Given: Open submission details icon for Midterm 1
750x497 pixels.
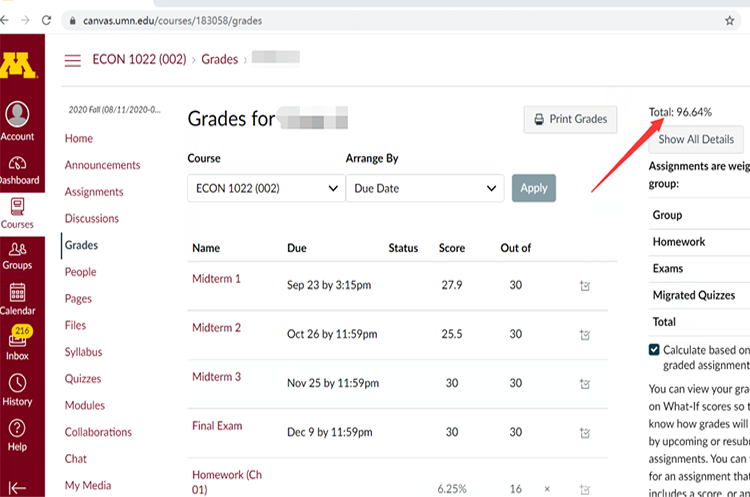Looking at the screenshot, I should point(585,286).
